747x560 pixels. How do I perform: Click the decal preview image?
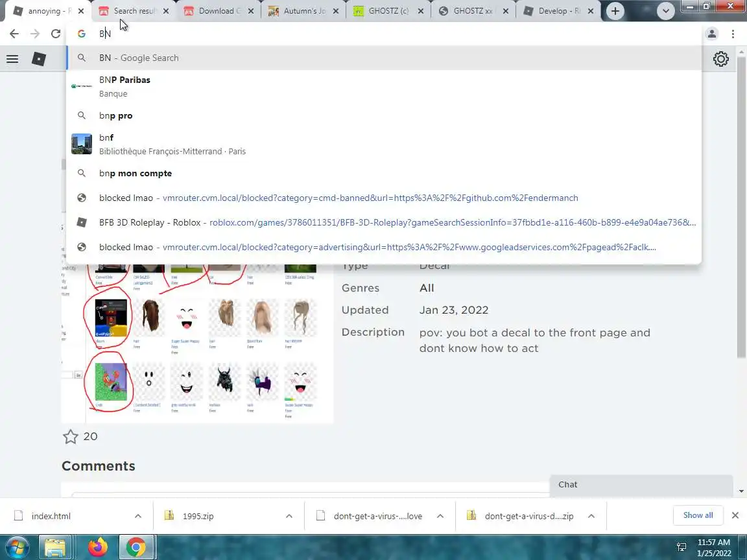[x=197, y=343]
